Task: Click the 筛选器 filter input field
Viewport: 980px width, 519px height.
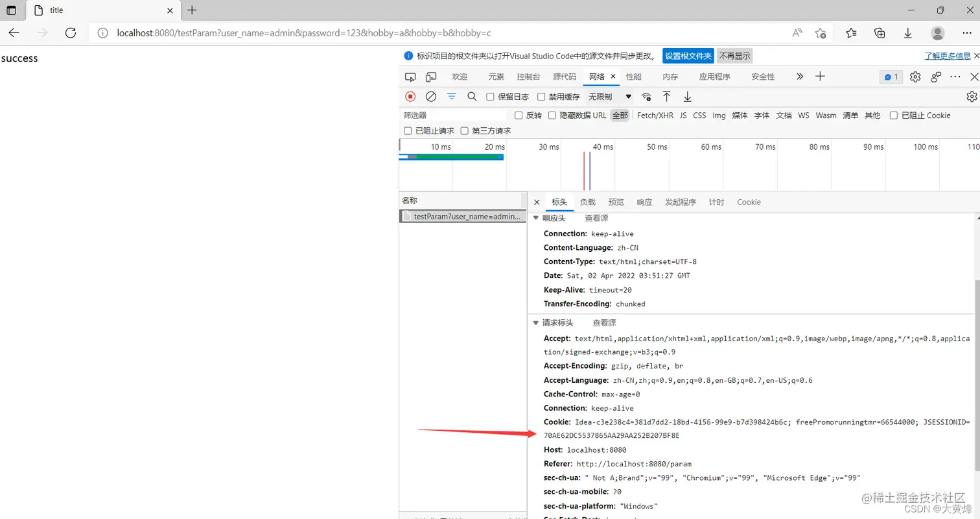Action: point(454,115)
